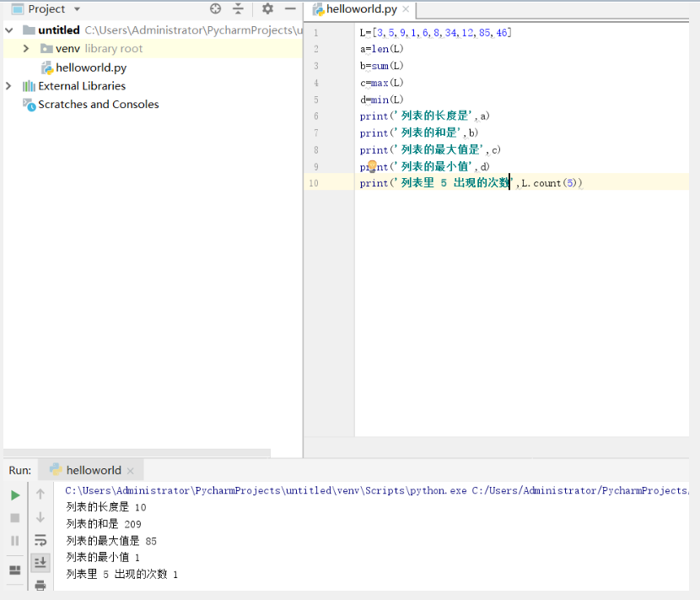Click console output '列表的最大值是 85'
The height and width of the screenshot is (600, 700).
111,541
